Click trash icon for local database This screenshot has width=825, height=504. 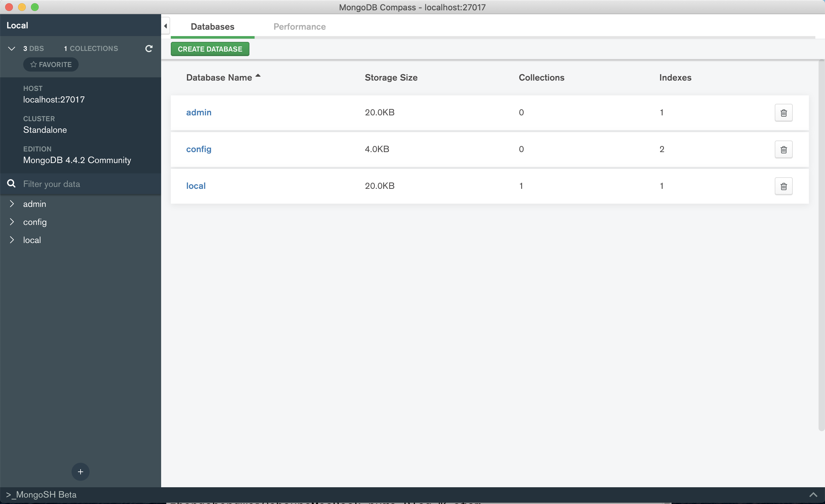click(x=783, y=186)
